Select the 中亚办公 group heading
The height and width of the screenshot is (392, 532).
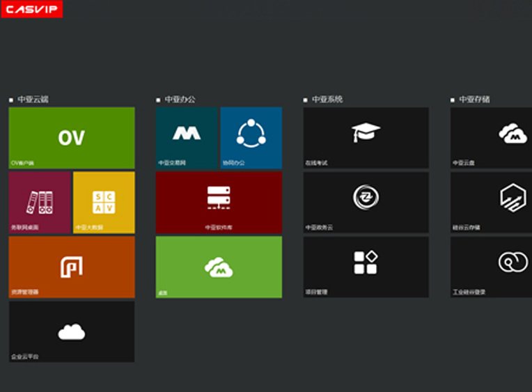point(180,100)
